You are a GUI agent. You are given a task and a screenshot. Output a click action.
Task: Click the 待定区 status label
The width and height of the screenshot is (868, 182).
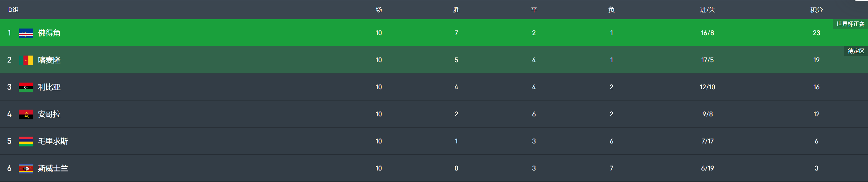point(856,51)
